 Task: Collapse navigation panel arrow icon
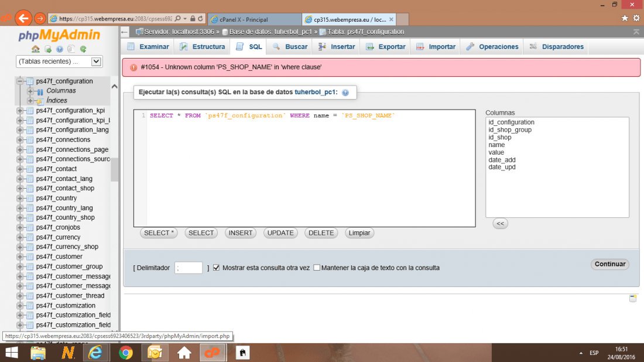(x=125, y=32)
